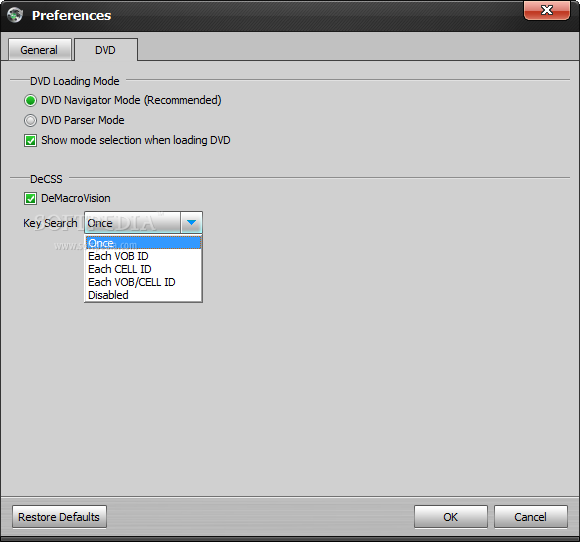Select DVD Navigator Mode radio button

pos(30,100)
